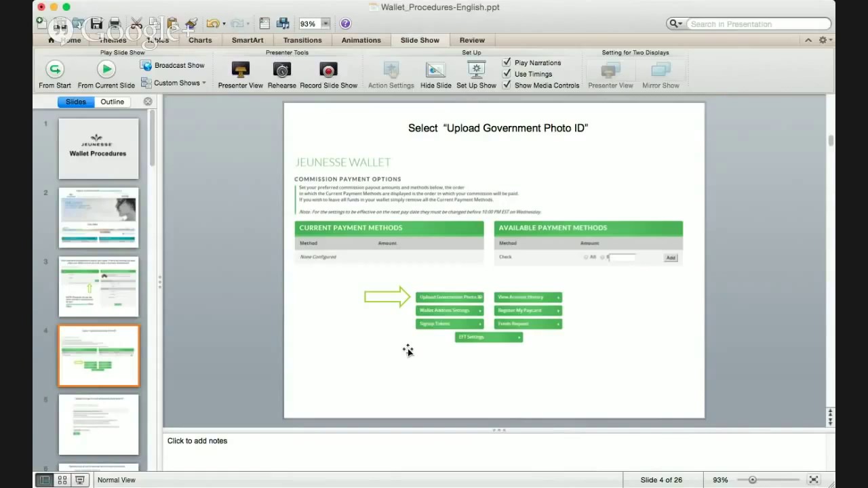Select slide 3 thumbnail
Image resolution: width=868 pixels, height=488 pixels.
pyautogui.click(x=98, y=287)
